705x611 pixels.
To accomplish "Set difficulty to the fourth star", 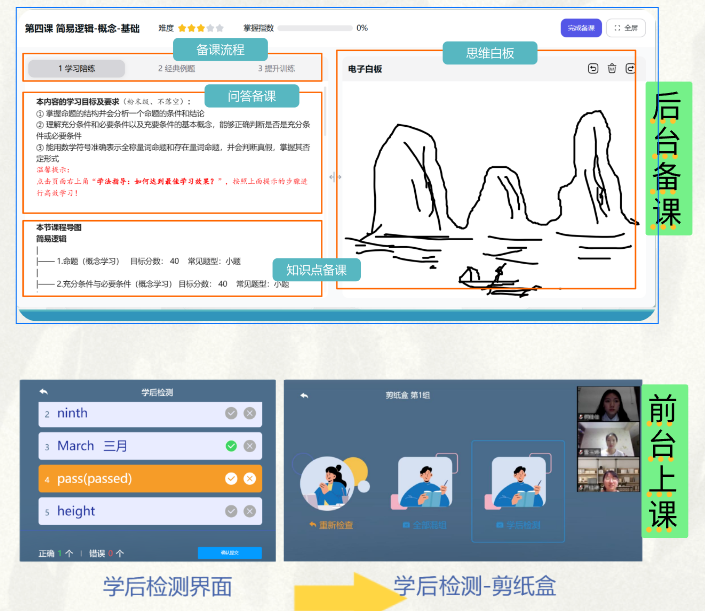I will point(210,28).
